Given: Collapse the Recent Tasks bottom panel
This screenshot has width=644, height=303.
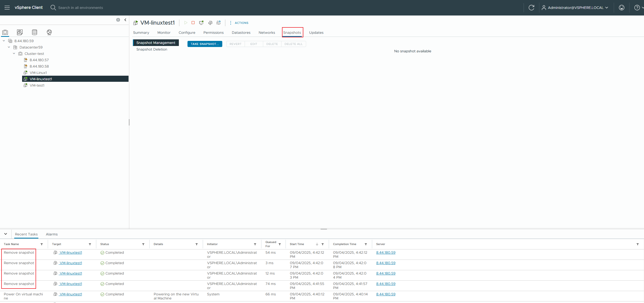Looking at the screenshot, I should click(x=6, y=234).
